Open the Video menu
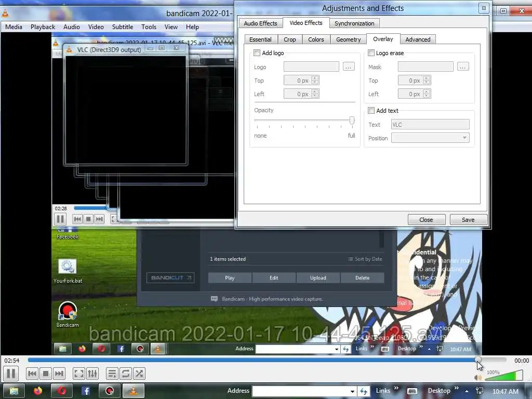This screenshot has width=532, height=399. [96, 27]
